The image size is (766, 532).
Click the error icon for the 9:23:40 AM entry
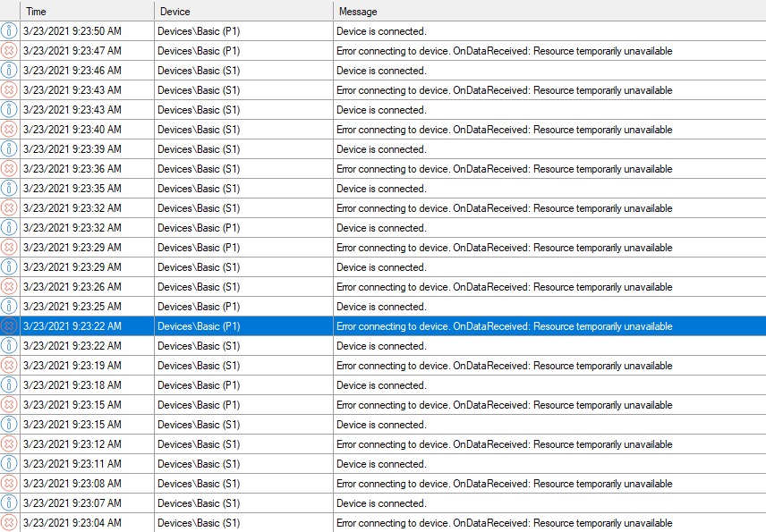pos(9,130)
